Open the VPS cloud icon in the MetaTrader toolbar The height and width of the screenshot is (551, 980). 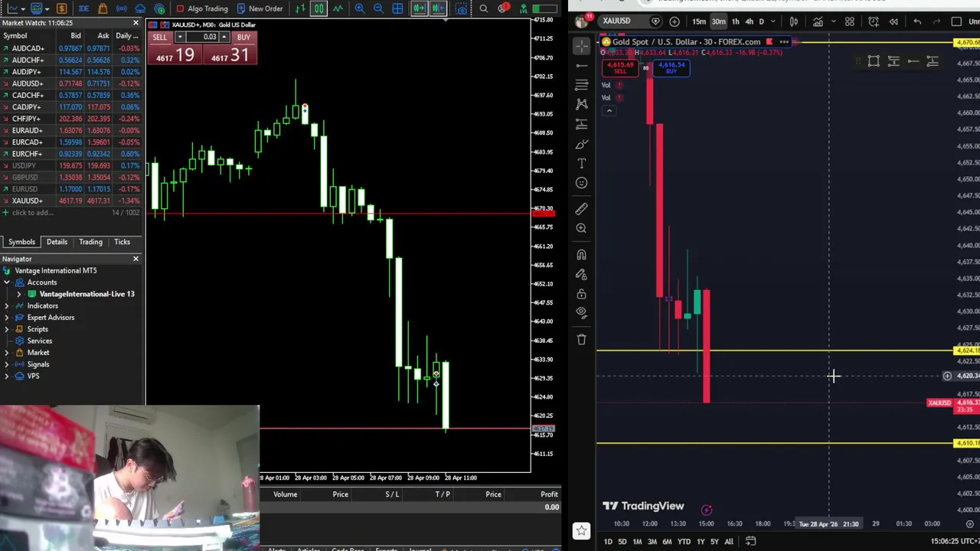[x=140, y=8]
